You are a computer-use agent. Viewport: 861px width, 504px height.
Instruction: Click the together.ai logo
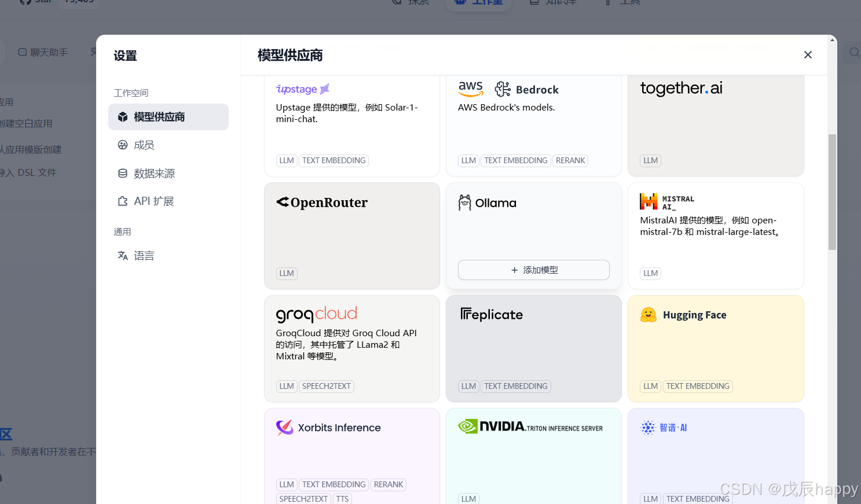[682, 88]
